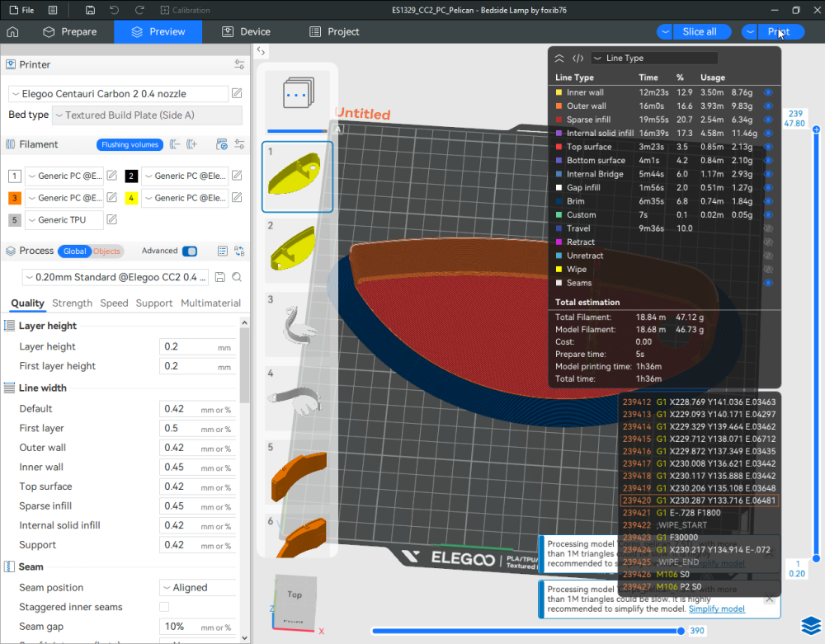The height and width of the screenshot is (644, 825).
Task: Hide Outer wall lines via eye icon
Action: 768,106
